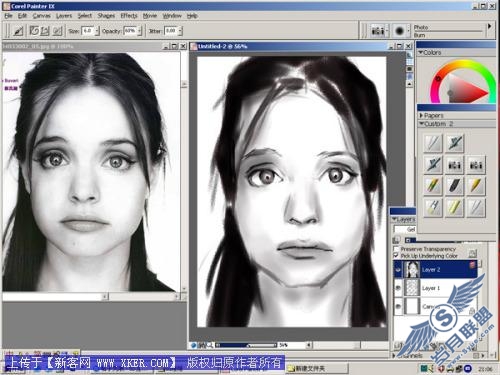
Task: Collapse the Layers panel
Action: coord(394,219)
